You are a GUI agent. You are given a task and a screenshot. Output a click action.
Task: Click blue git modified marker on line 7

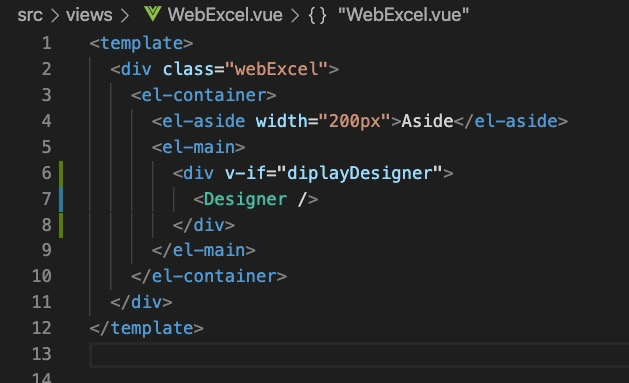coord(61,199)
